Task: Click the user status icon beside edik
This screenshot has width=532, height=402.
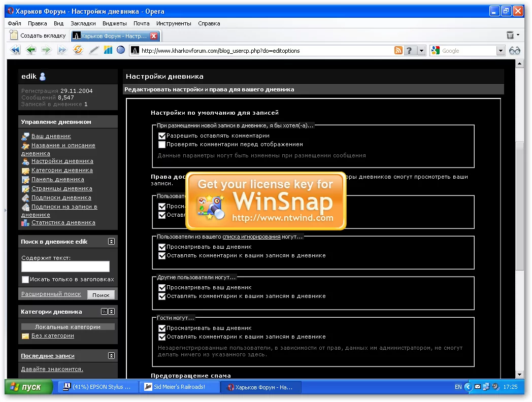Action: (x=43, y=76)
